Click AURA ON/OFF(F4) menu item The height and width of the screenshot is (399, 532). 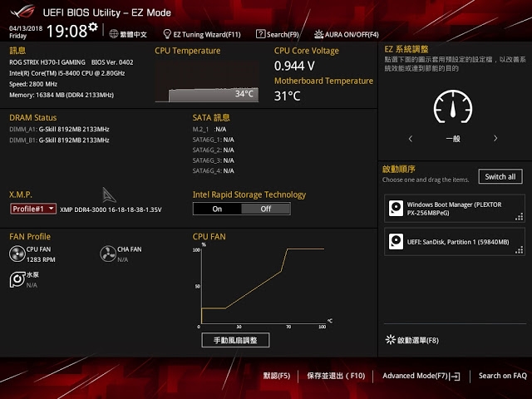(x=352, y=35)
